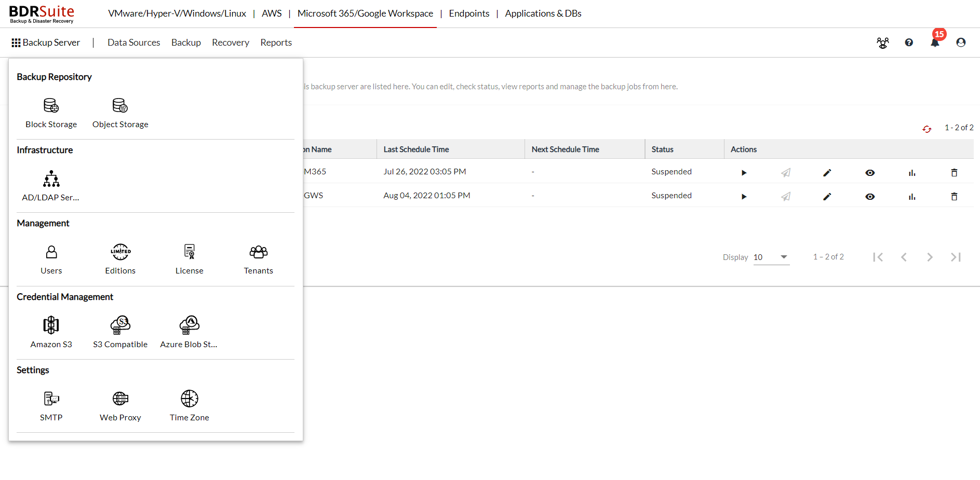Open the Recovery menu

pos(231,43)
